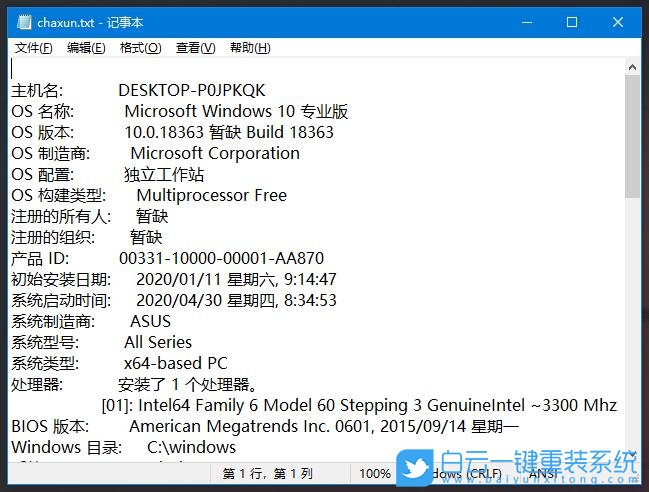Click on 'Microsoft Corporation' text
This screenshot has height=492, width=649.
coord(215,154)
